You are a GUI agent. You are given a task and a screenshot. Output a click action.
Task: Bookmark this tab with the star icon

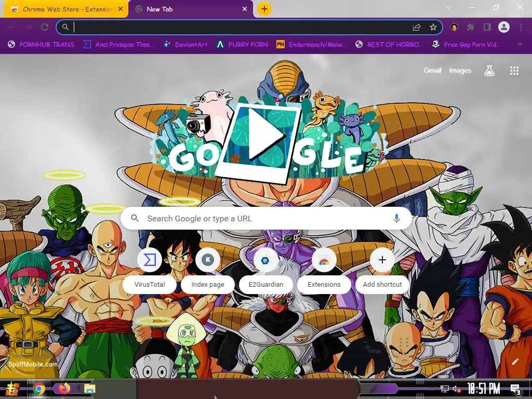click(x=433, y=27)
